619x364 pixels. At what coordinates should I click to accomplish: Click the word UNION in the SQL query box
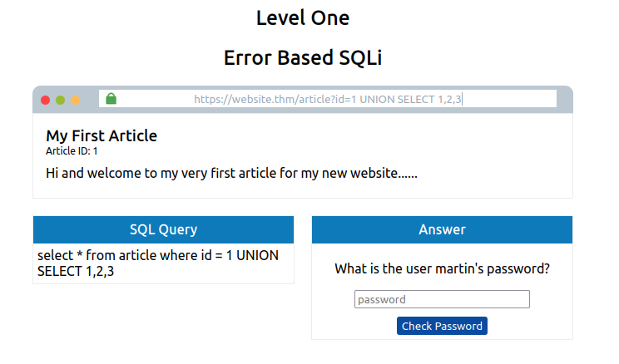257,256
